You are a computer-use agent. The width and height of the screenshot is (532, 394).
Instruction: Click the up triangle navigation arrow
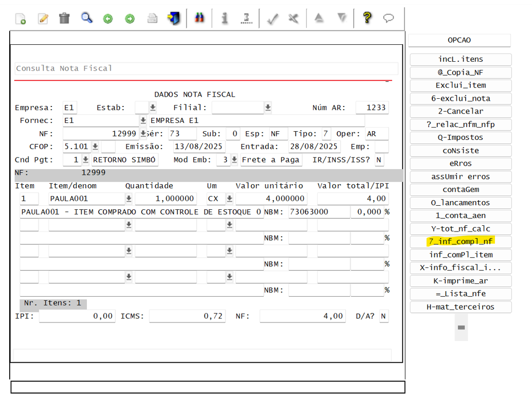[x=319, y=17]
